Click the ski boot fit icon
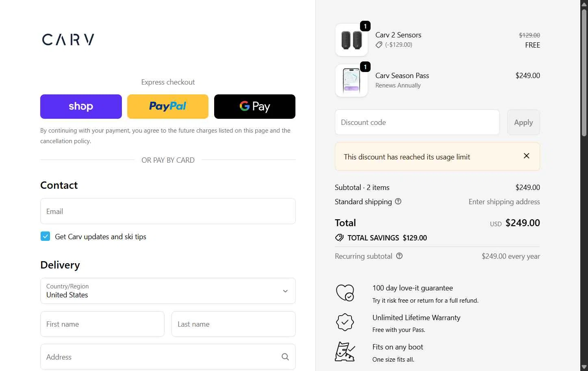 pos(345,352)
